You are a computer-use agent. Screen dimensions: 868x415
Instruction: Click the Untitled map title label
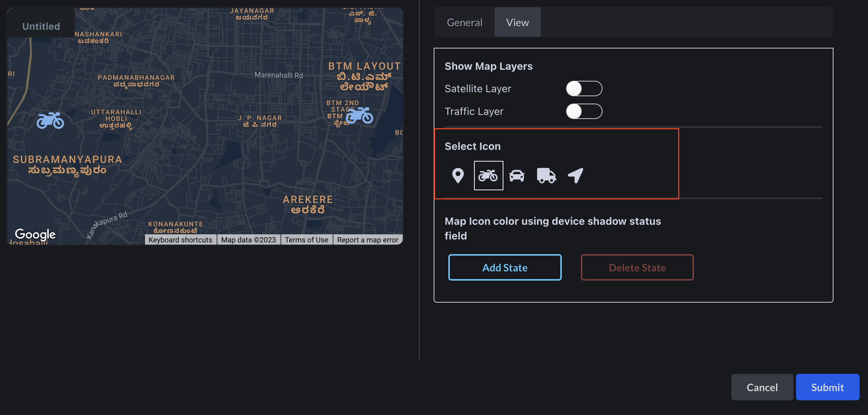[41, 26]
